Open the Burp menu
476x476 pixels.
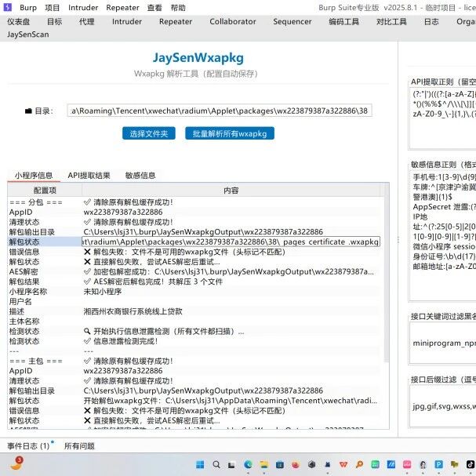[28, 8]
